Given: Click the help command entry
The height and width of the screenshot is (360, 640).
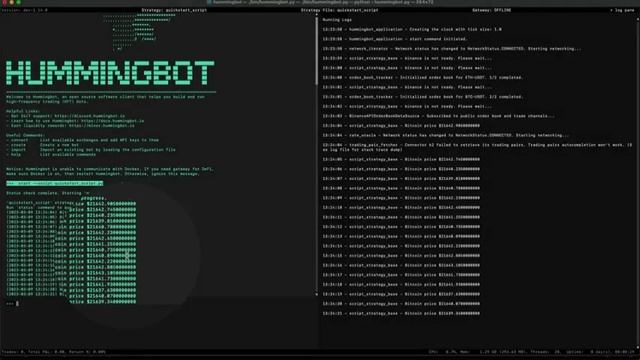Looking at the screenshot, I should (x=51, y=155).
